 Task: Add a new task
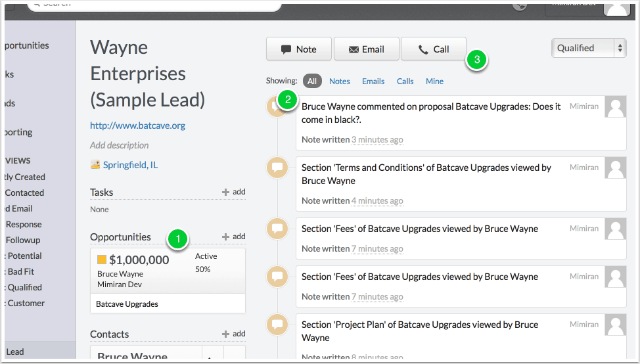[x=233, y=192]
